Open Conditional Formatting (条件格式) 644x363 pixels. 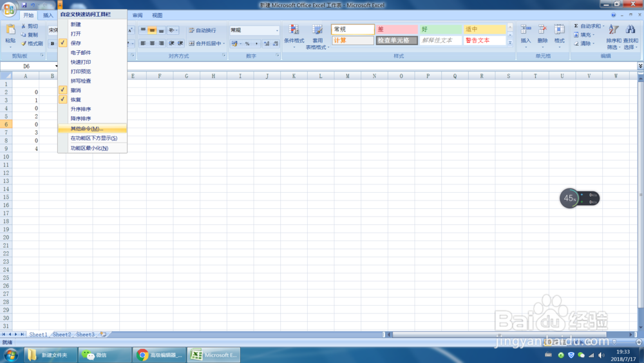(294, 36)
